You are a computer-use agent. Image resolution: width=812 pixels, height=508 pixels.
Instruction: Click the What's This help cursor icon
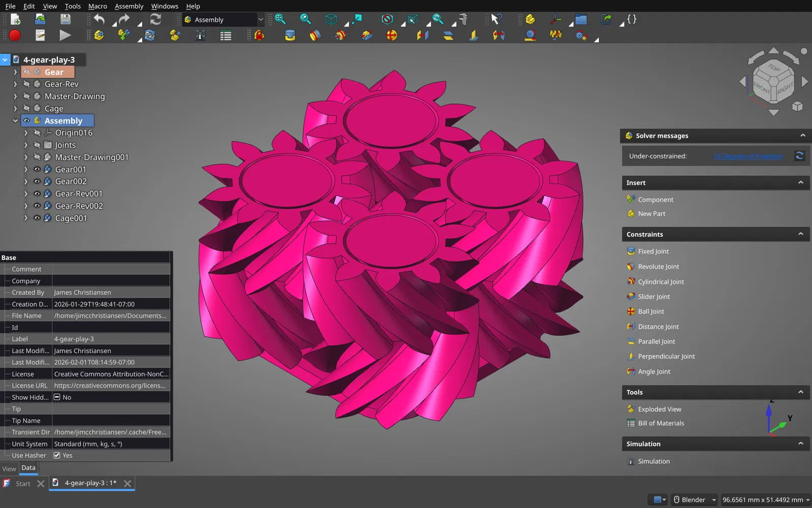496,19
